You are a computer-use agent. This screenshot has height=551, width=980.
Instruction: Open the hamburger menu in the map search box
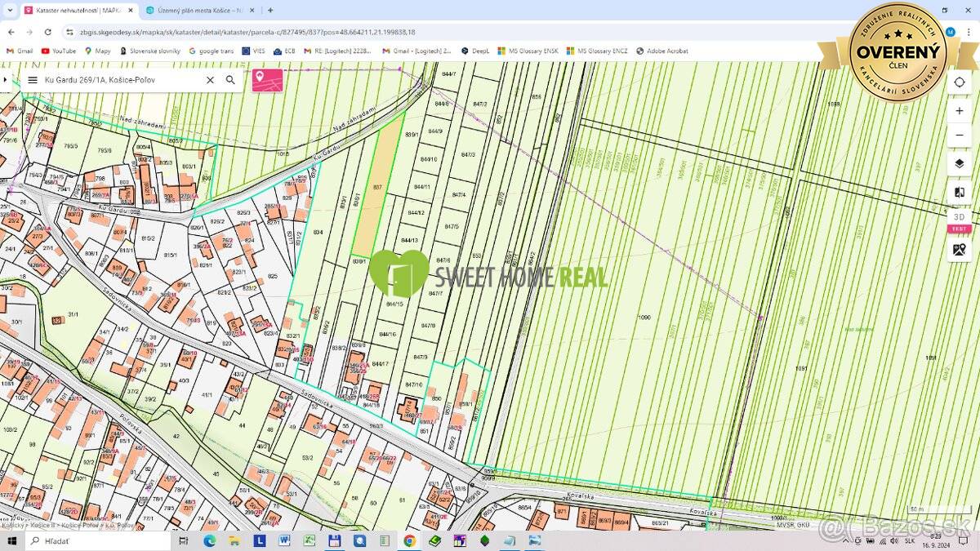click(33, 80)
